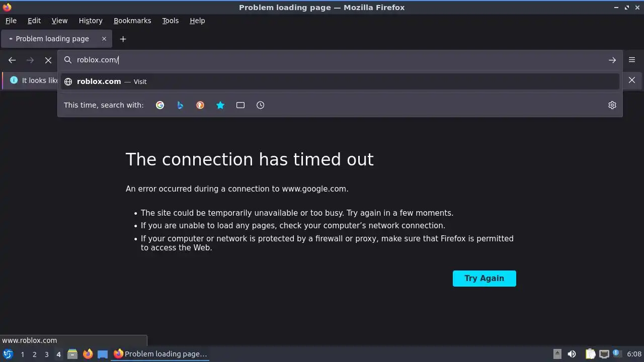Open the network tray icon
Image resolution: width=644 pixels, height=362 pixels.
pos(604,354)
